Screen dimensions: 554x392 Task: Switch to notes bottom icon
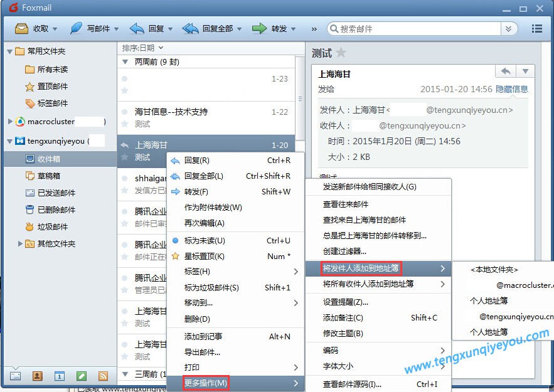[x=82, y=376]
